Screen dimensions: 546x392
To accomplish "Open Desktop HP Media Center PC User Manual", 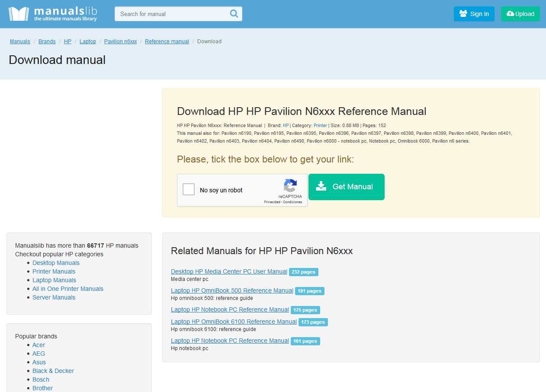I will tap(229, 271).
